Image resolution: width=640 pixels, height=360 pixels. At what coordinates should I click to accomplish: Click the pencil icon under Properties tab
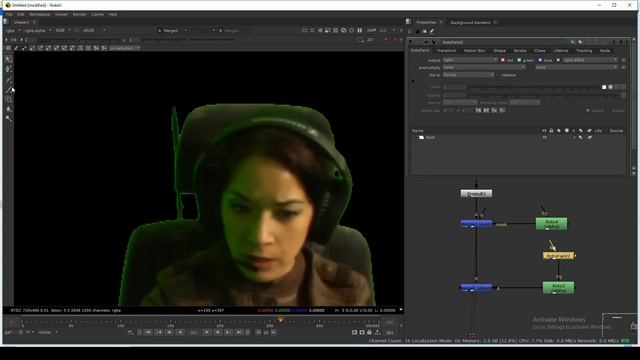pos(432,31)
